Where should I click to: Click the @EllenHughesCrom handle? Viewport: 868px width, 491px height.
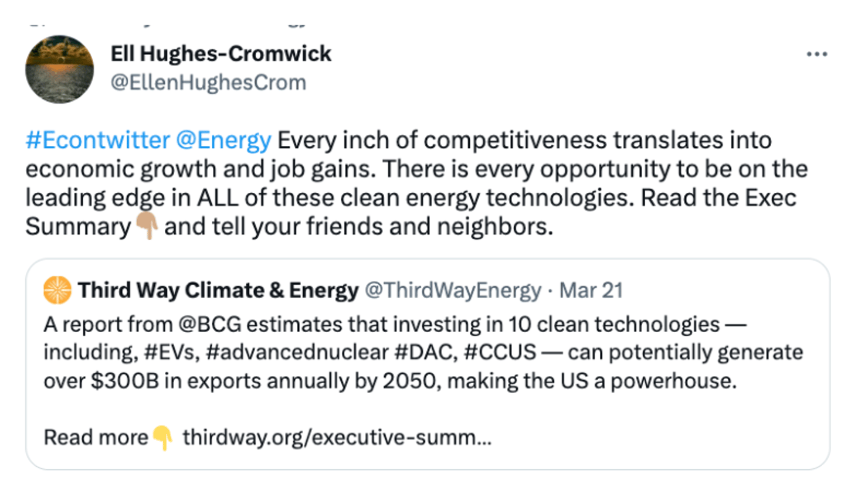(208, 83)
